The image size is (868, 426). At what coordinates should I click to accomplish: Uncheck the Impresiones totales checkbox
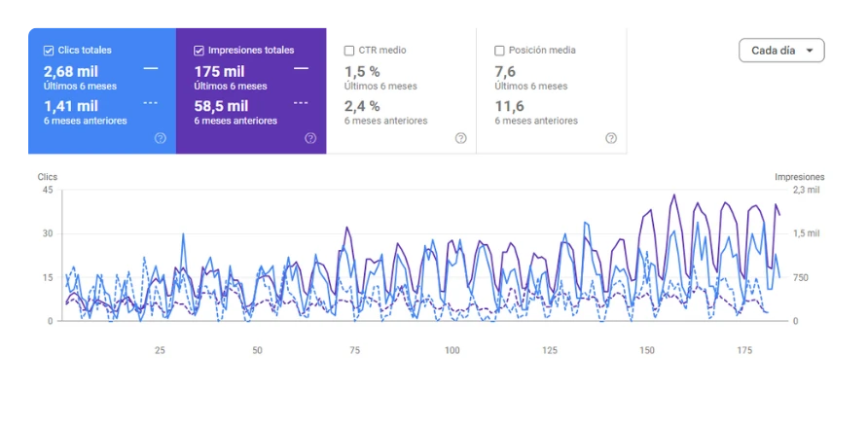(x=199, y=51)
